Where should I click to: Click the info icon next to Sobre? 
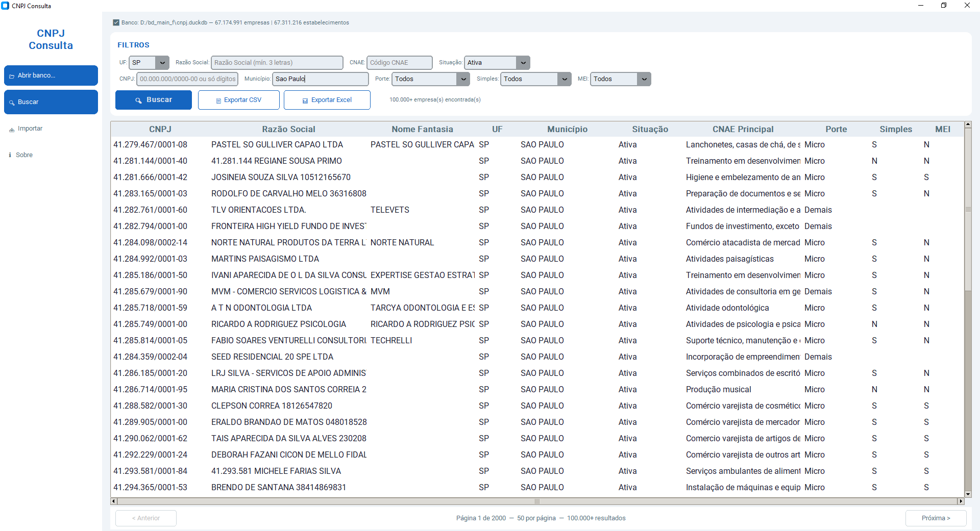point(10,155)
